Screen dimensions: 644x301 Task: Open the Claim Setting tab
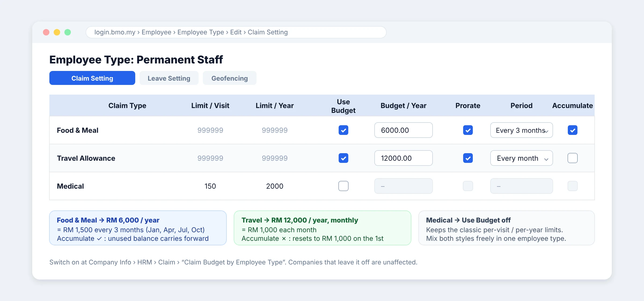click(92, 78)
